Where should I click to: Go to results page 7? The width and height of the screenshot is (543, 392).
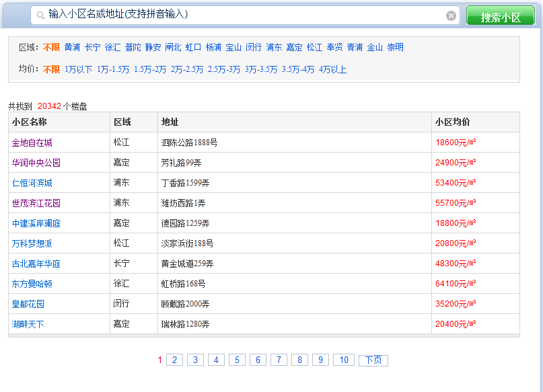pos(279,360)
